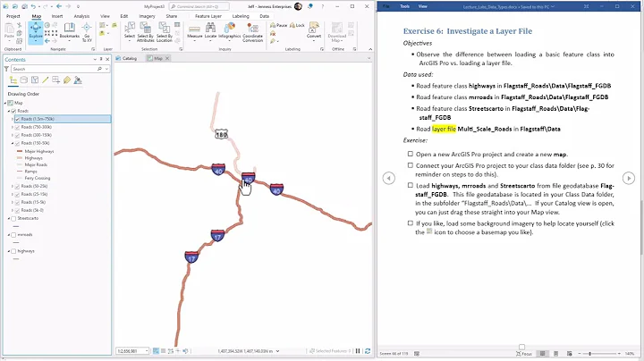Pause map drawing in status bar
Viewport: 644px width, 361px height.
358,351
